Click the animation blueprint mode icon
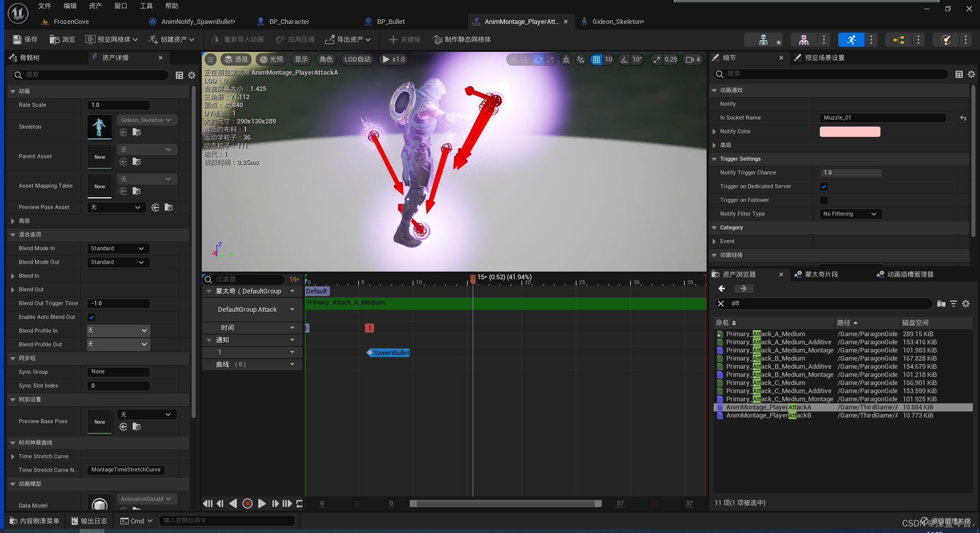Screen dimensions: 980x533 (899, 40)
